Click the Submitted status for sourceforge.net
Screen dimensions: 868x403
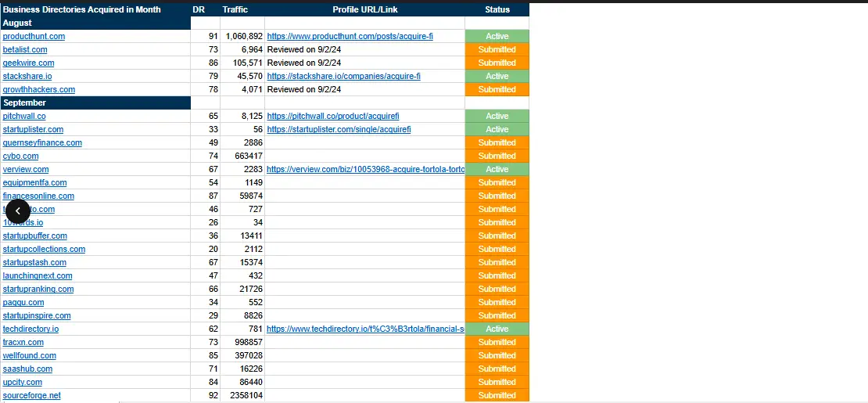pos(497,395)
